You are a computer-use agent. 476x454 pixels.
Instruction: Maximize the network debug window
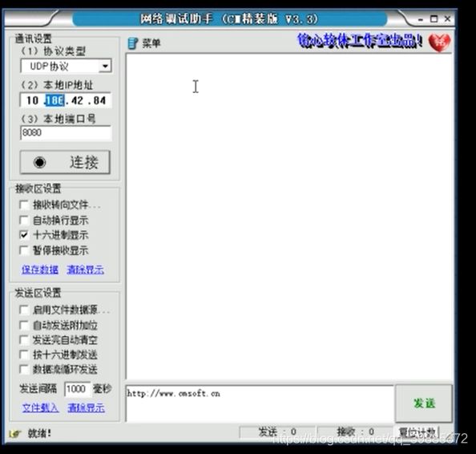pyautogui.click(x=434, y=19)
